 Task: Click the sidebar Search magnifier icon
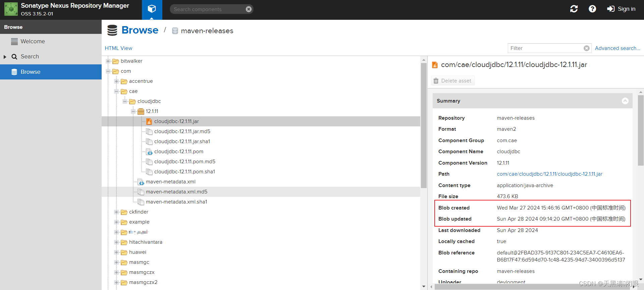tap(14, 57)
